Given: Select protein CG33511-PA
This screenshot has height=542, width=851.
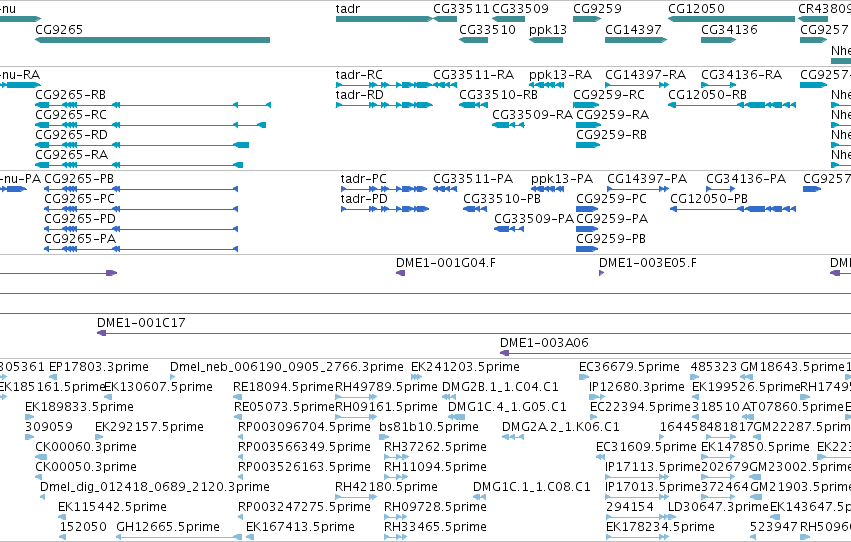Looking at the screenshot, I should (445, 189).
